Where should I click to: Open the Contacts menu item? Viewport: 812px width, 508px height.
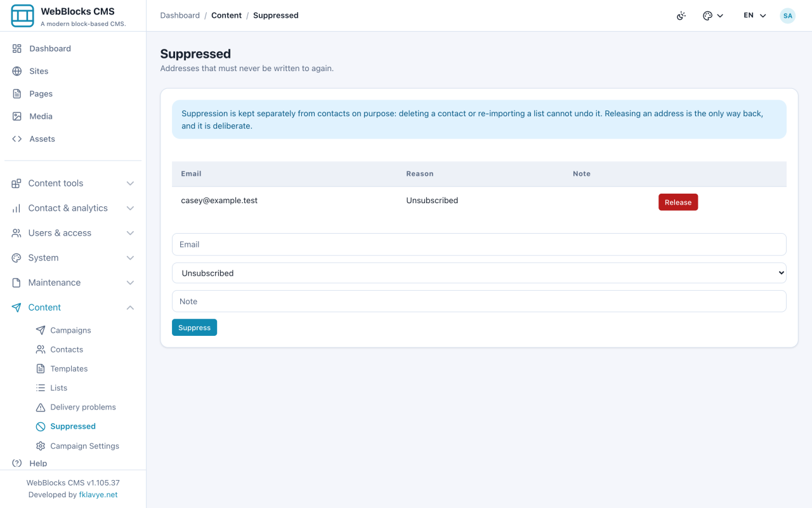point(67,349)
